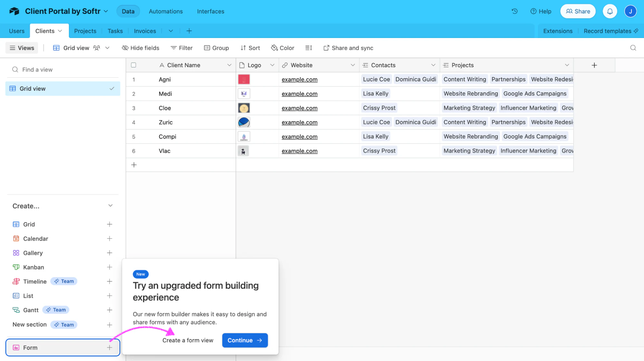Add Gallery view with its plus icon
Image resolution: width=644 pixels, height=361 pixels.
click(x=110, y=253)
